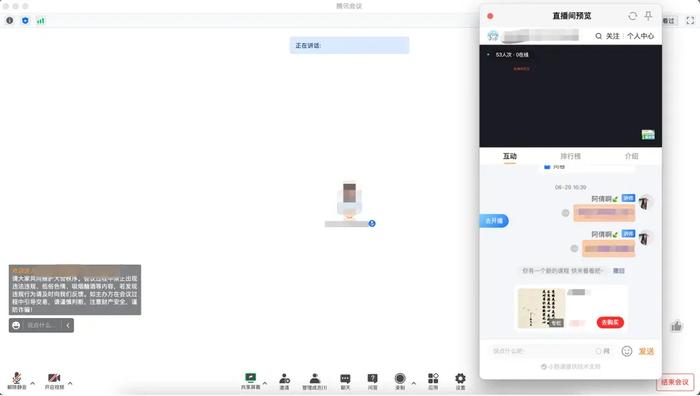Open Manage Members (管理成员) icon
The width and height of the screenshot is (700, 396).
click(x=314, y=381)
